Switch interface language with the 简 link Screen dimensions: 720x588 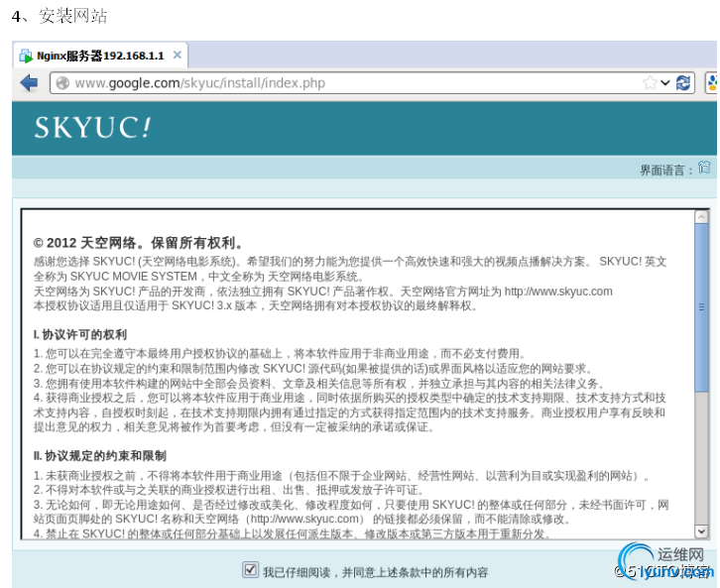pos(704,168)
